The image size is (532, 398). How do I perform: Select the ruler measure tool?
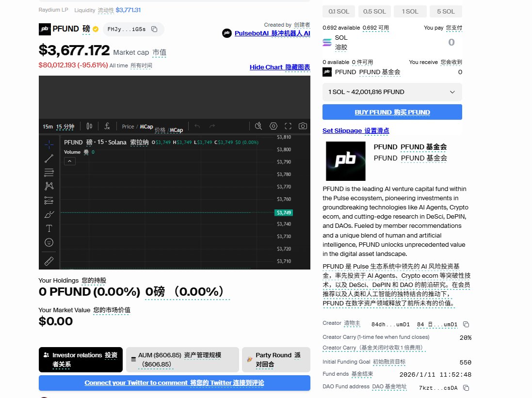click(49, 261)
